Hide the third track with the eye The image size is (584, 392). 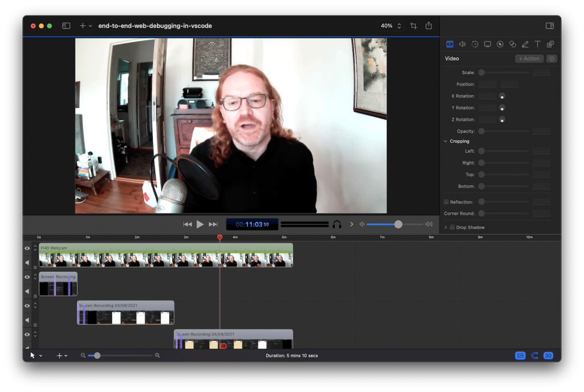(x=27, y=306)
